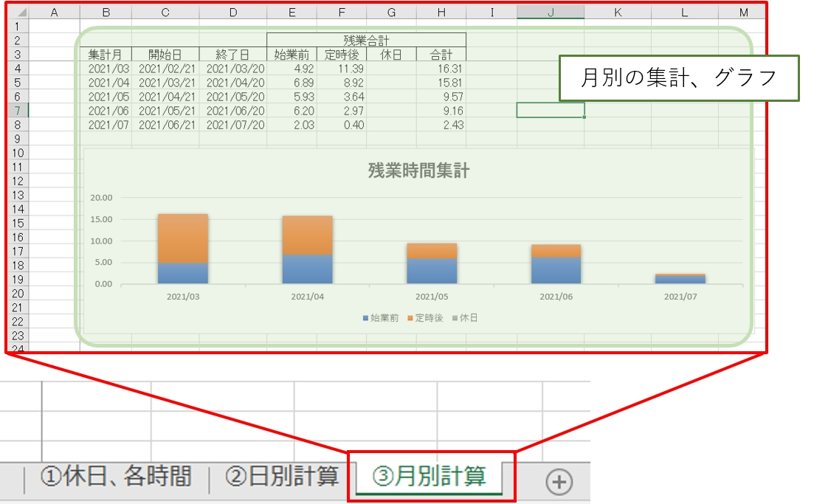Click the 始業前 legend entry
This screenshot has height=504, width=814.
tap(381, 317)
